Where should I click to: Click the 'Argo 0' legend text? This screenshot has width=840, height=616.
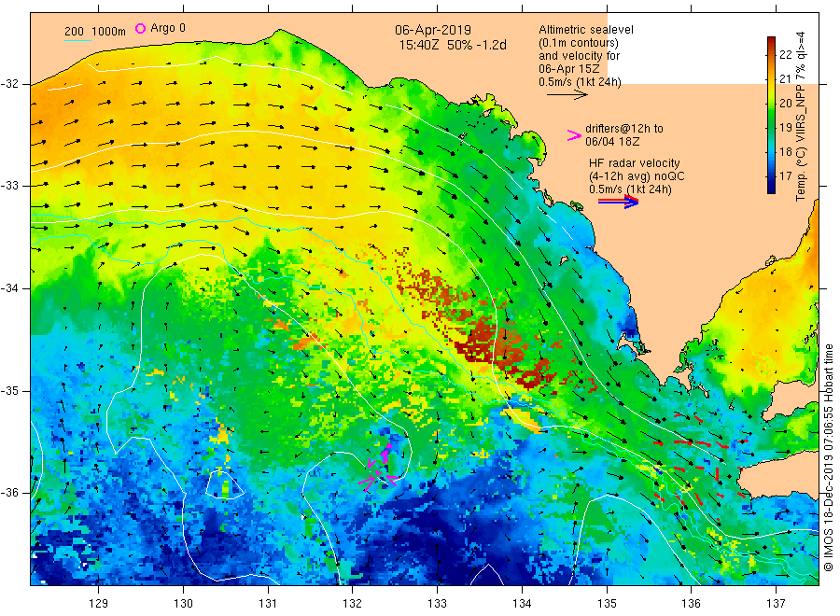(x=168, y=28)
